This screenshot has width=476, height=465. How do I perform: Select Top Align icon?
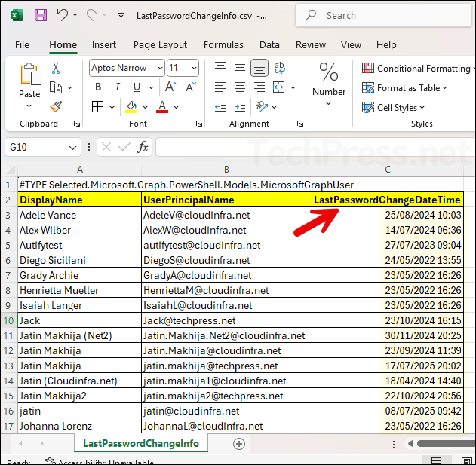pyautogui.click(x=220, y=67)
